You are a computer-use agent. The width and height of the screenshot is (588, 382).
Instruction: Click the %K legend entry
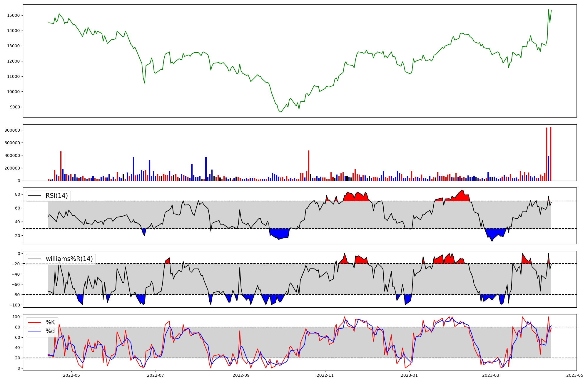coord(50,322)
